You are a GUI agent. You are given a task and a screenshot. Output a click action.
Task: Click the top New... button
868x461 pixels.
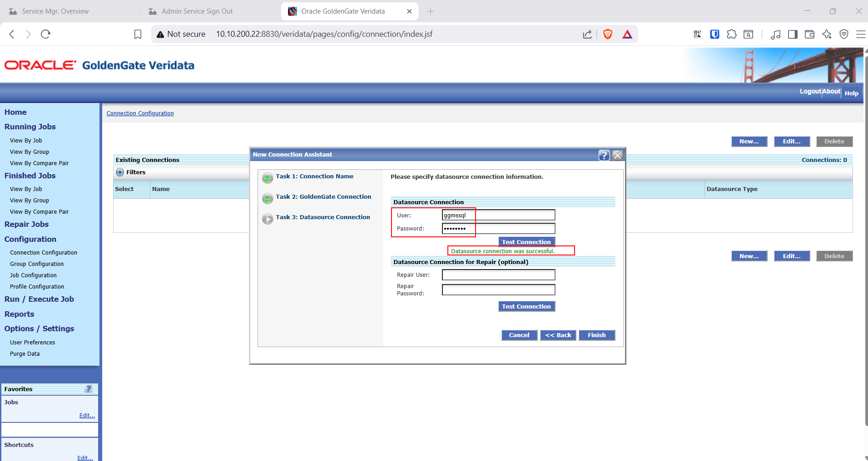pos(749,142)
